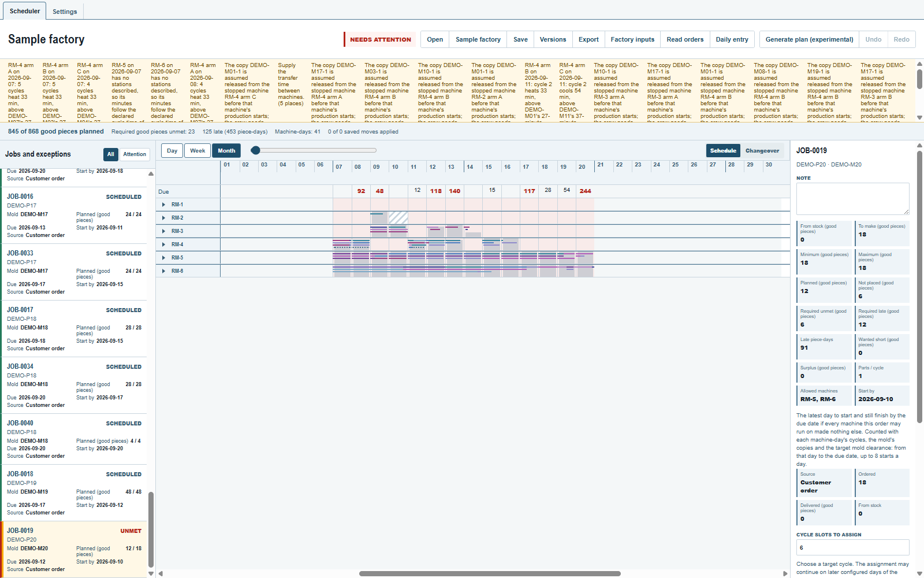Click the job list scrollbar thumb
Screen dimensions: 924x578
point(151,529)
